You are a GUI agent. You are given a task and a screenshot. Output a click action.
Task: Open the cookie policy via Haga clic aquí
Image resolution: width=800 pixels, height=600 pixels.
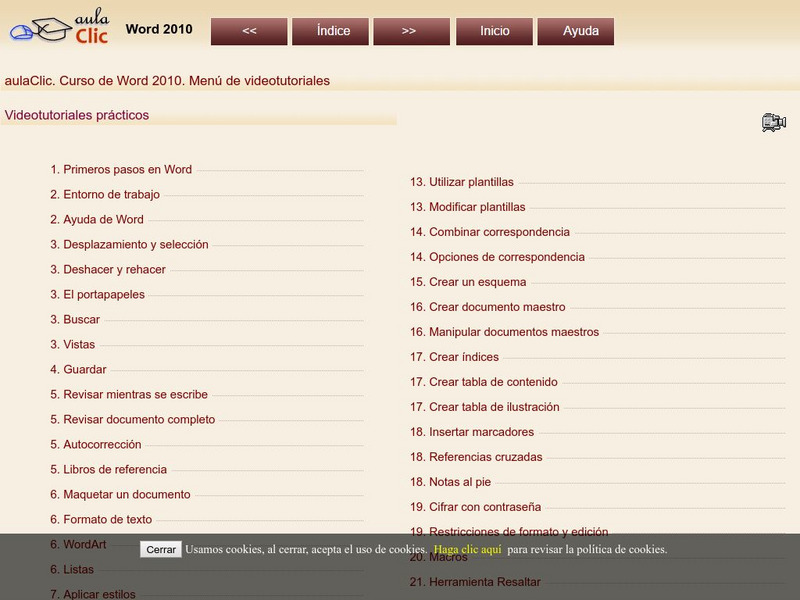pos(468,549)
